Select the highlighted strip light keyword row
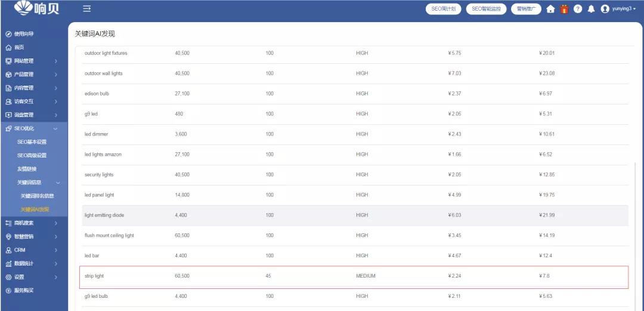644x311 pixels. [354, 276]
